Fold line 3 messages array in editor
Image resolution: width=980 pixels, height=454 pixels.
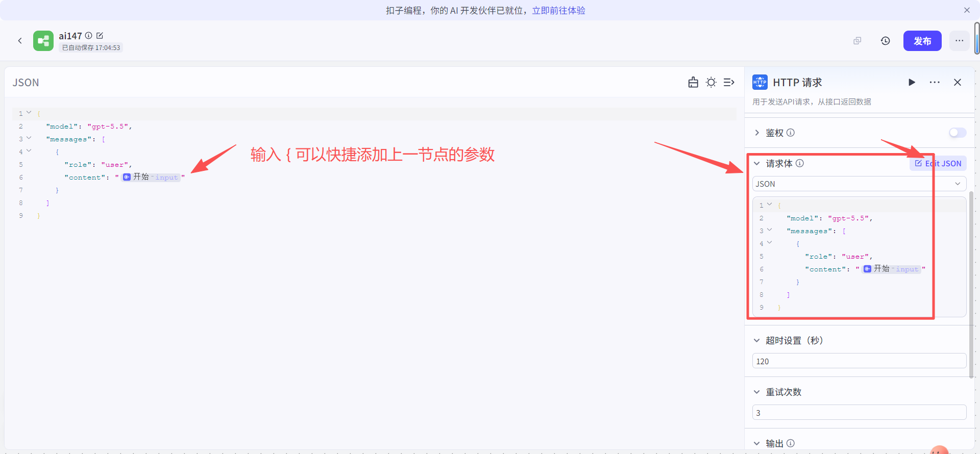click(29, 138)
